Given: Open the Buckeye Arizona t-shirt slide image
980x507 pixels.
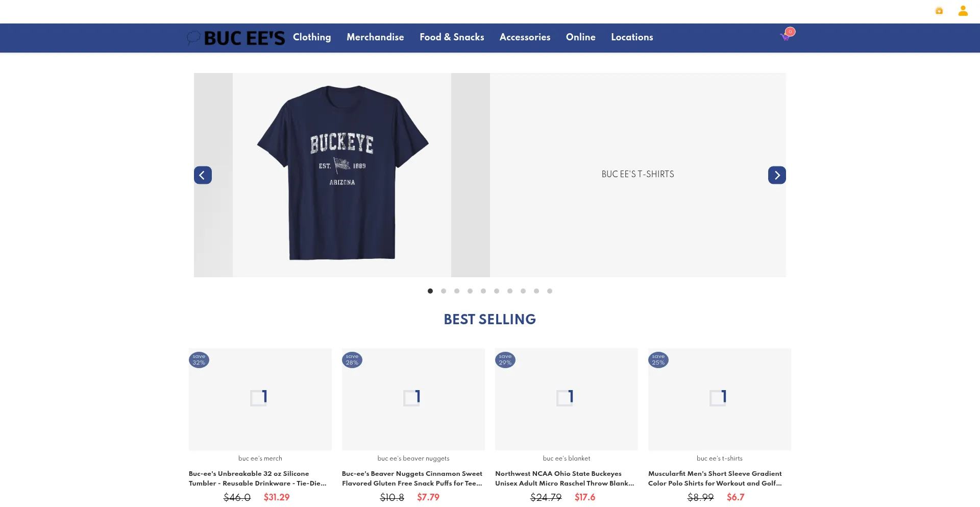Looking at the screenshot, I should pos(342,175).
